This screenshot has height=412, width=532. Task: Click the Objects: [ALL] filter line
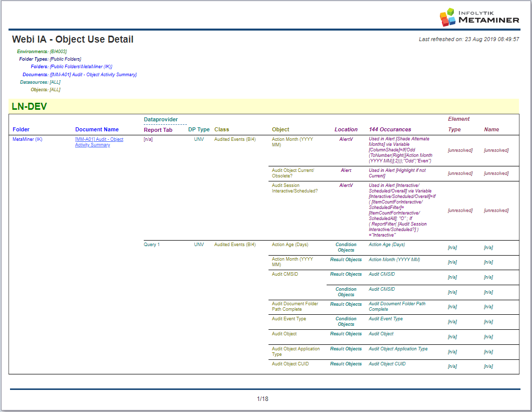(x=46, y=90)
